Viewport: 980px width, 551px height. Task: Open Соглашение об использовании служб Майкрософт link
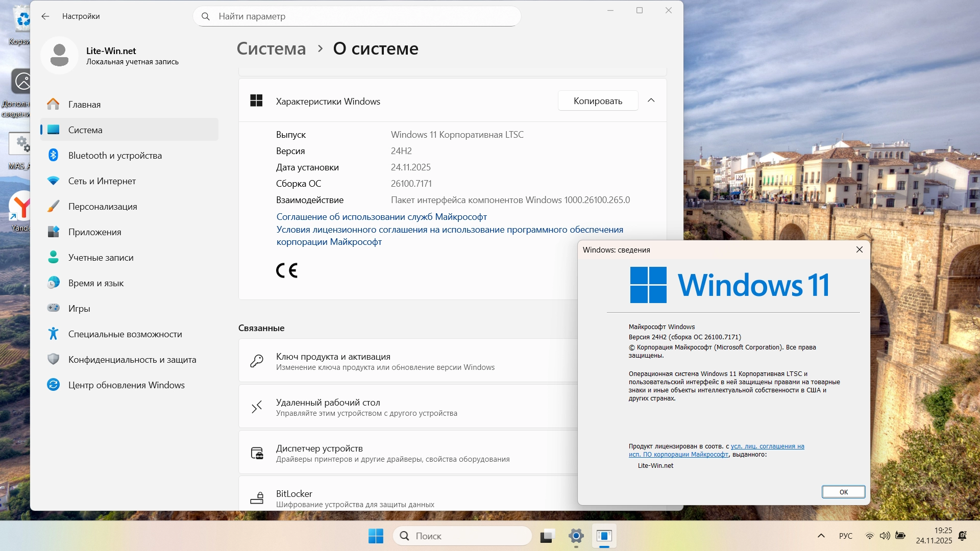(381, 217)
